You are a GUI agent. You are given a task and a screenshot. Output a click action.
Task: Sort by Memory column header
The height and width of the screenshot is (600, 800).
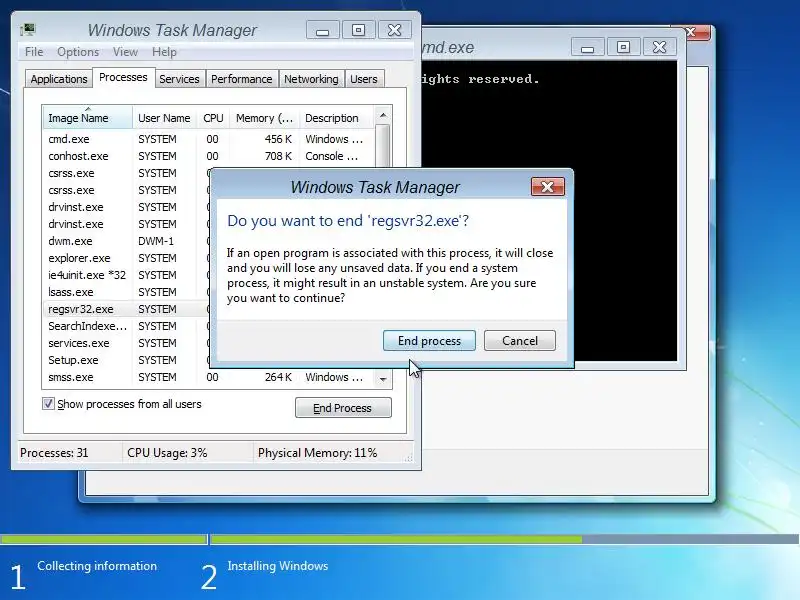point(264,118)
